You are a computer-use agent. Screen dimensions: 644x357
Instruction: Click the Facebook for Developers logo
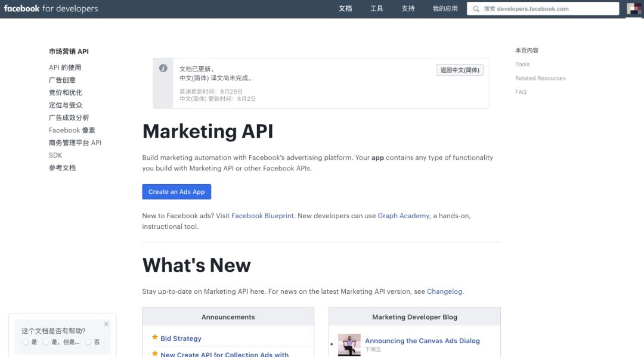(51, 8)
